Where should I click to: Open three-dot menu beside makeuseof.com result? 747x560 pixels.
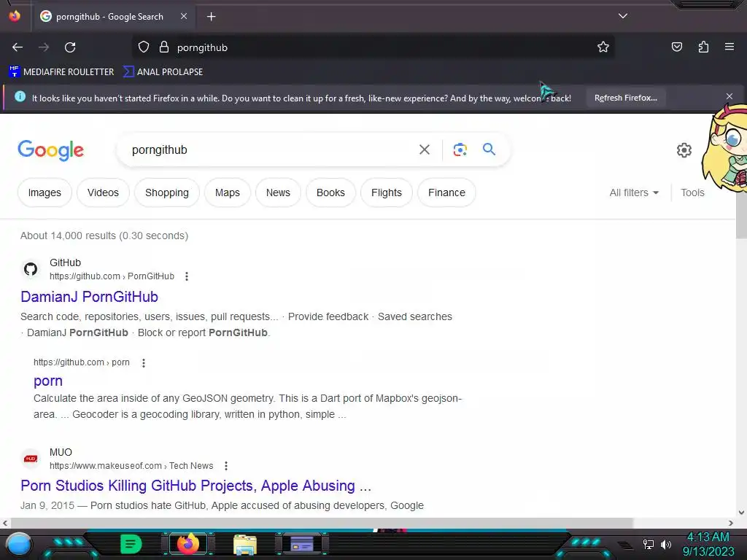point(226,466)
